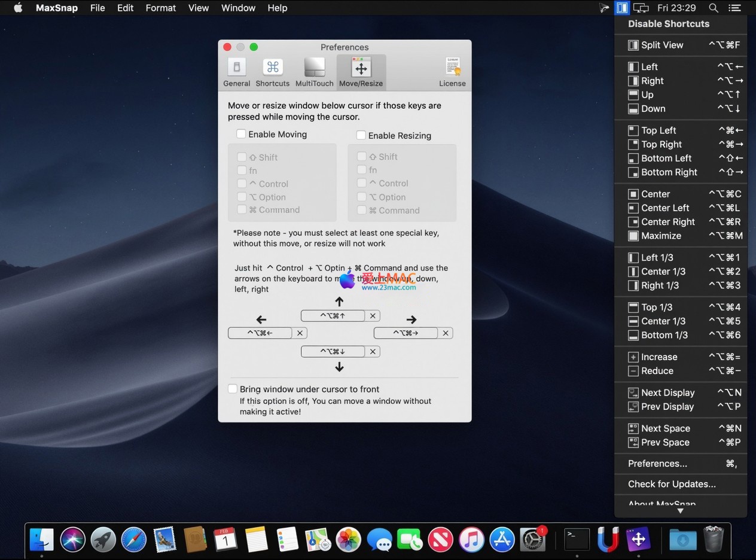Click Disable Shortcuts menu entry
756x560 pixels.
668,24
